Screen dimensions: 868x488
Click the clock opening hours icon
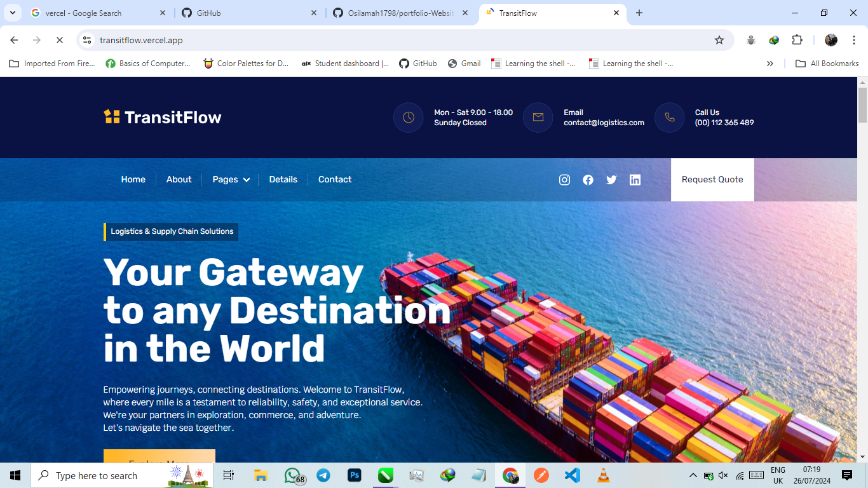[408, 118]
